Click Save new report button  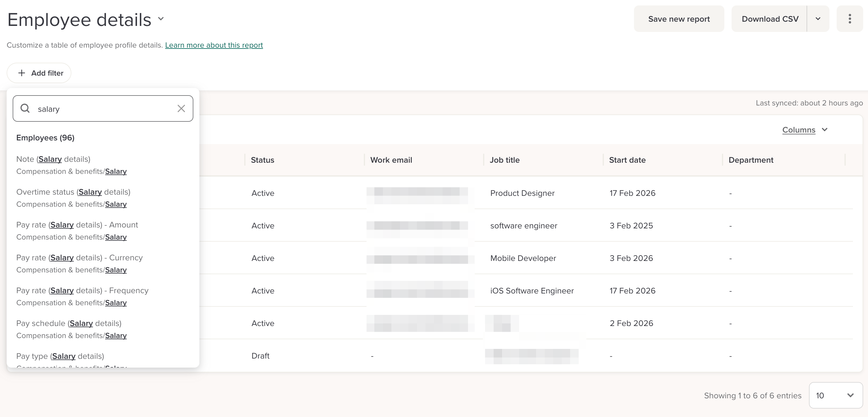679,19
